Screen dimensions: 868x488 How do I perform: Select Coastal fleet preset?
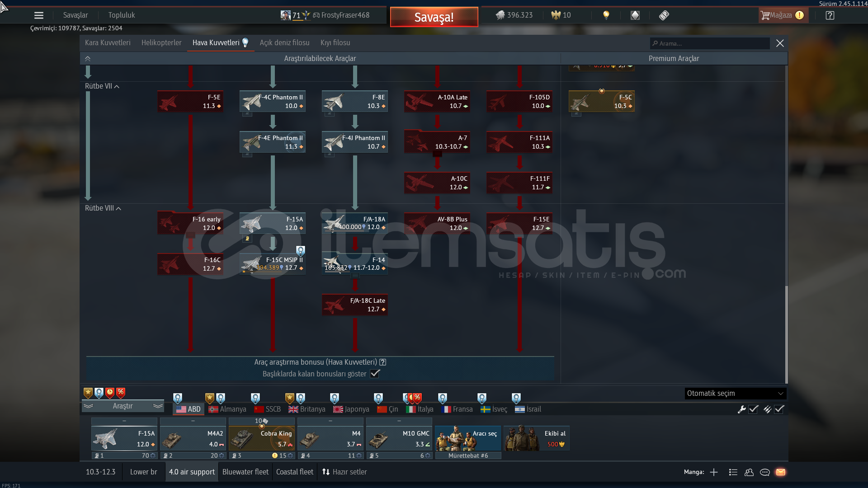295,472
